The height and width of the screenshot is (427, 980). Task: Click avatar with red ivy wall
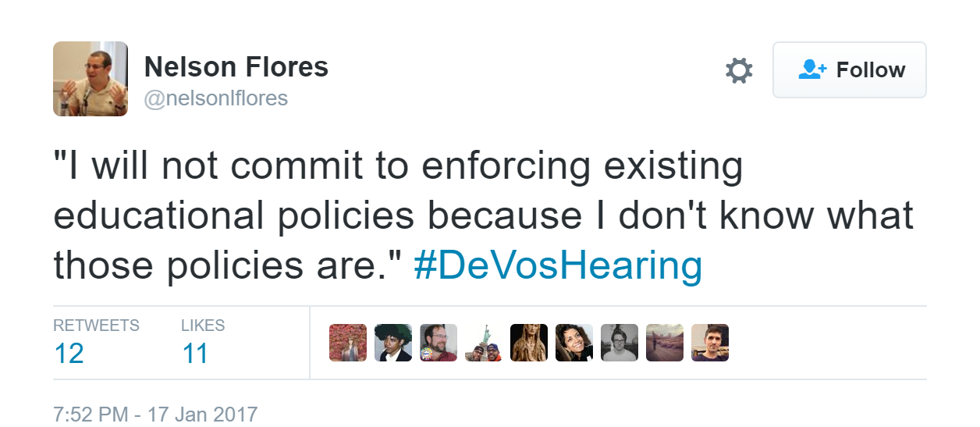click(348, 343)
